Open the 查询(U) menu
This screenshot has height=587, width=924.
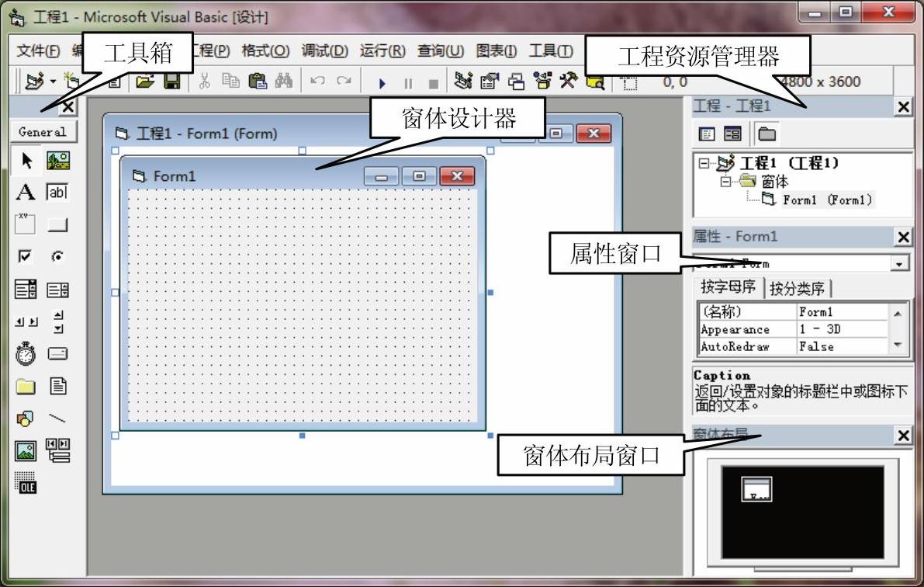tap(441, 51)
